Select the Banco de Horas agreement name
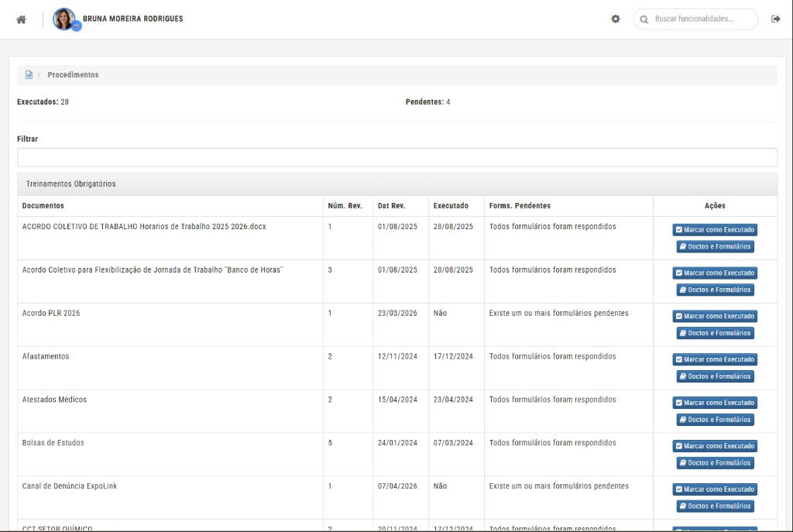The width and height of the screenshot is (793, 532). tap(153, 270)
